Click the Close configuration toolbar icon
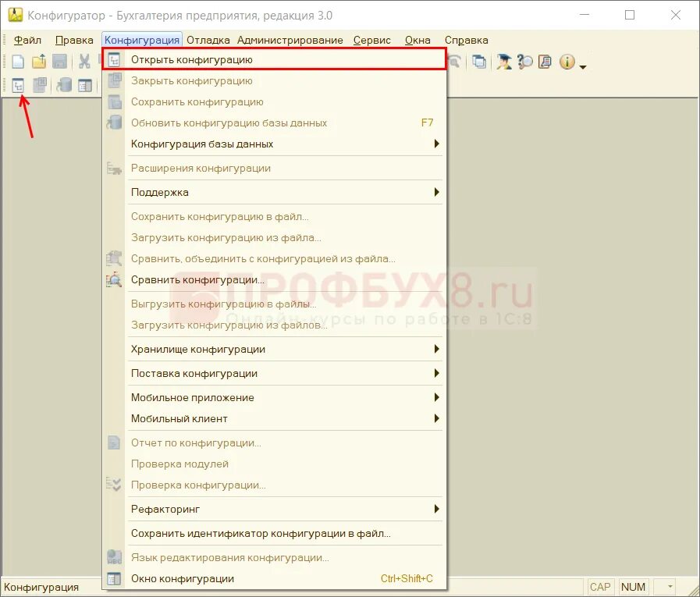The width and height of the screenshot is (700, 597). point(39,85)
